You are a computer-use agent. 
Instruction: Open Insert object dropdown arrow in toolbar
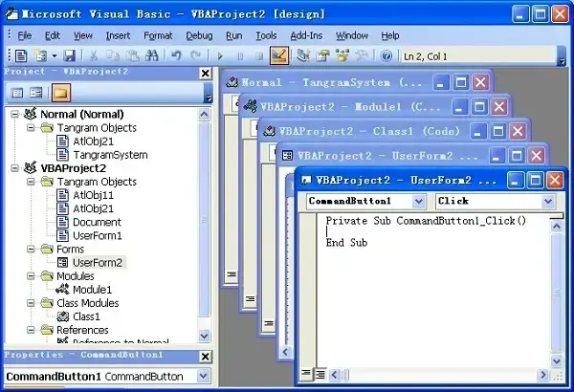[55, 56]
